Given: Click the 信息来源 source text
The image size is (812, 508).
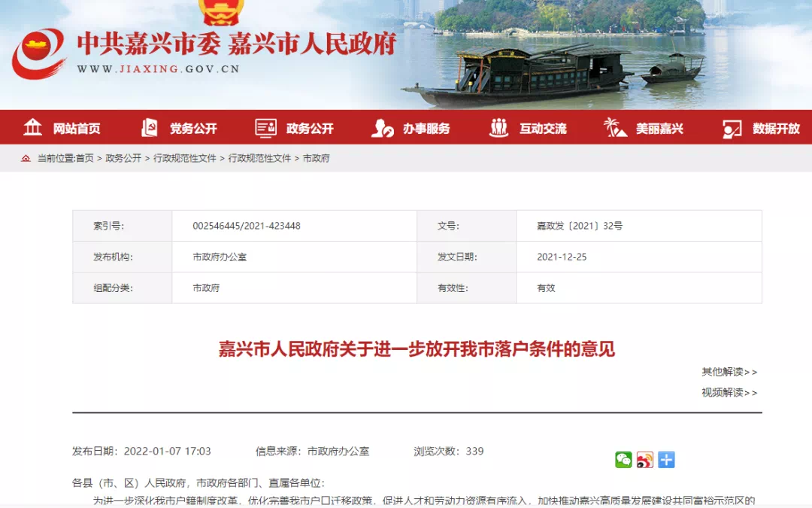Looking at the screenshot, I should click(x=312, y=452).
